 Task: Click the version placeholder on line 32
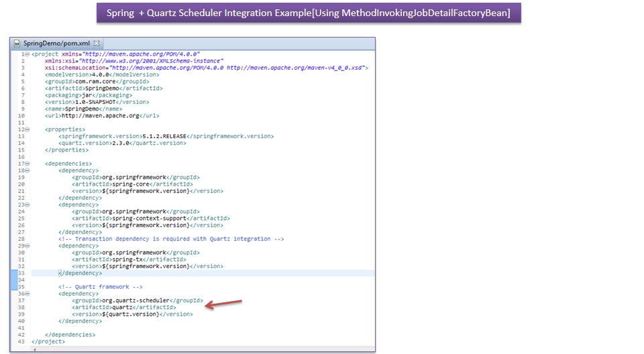pos(146,266)
